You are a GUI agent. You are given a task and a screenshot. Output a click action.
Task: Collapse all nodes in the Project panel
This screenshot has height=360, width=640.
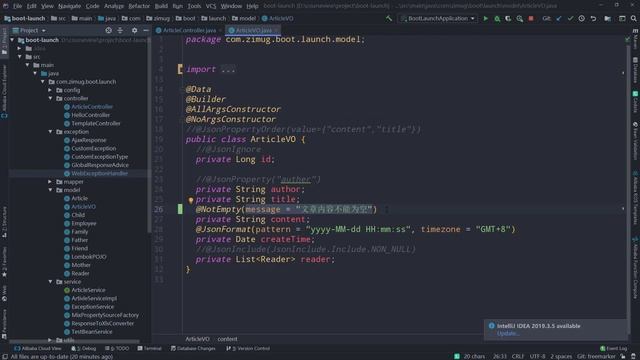tap(120, 30)
